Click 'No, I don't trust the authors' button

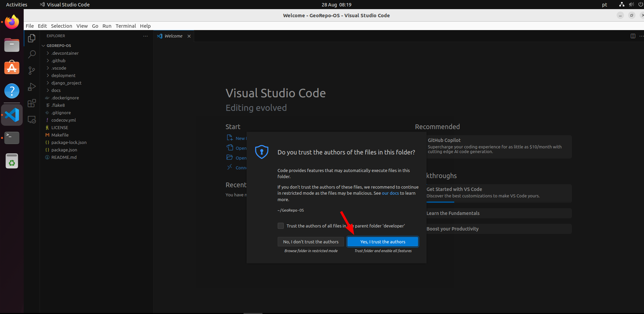(x=311, y=242)
